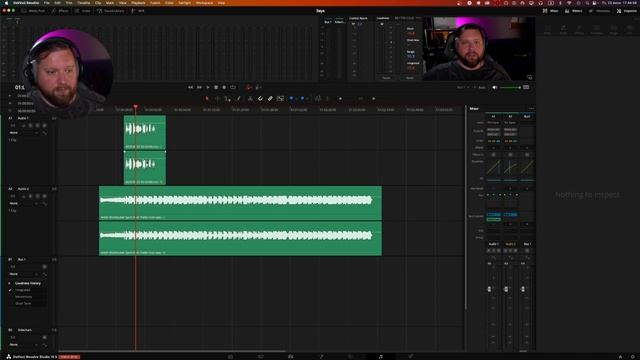Open the Timeline menu
Viewport: 640px width, 360px height.
84,2
